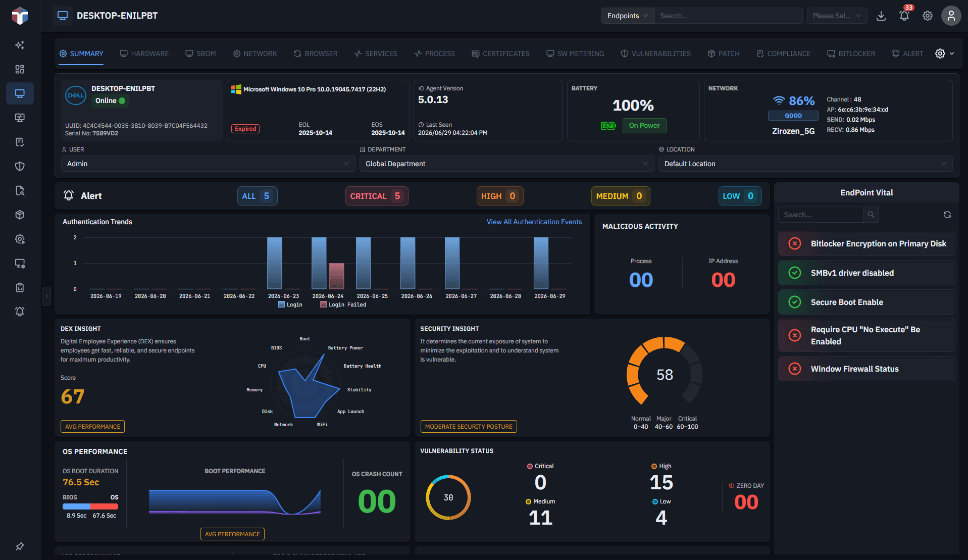Open the ALERT tab
Screen dimensions: 968x560
(x=907, y=54)
